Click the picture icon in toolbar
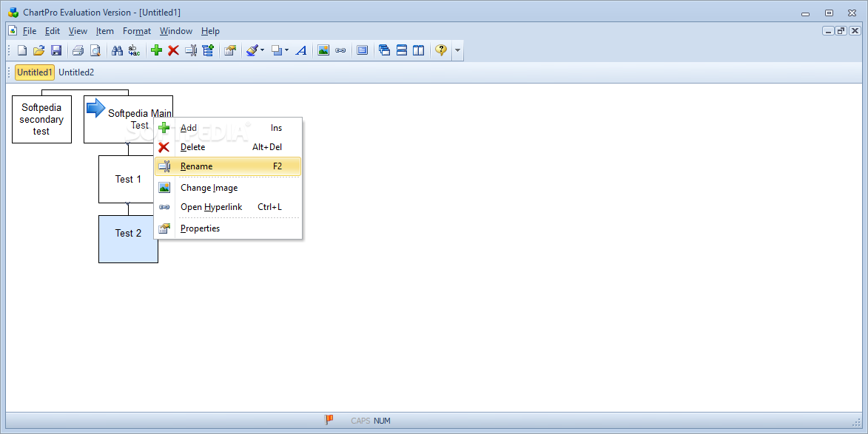868x434 pixels. [323, 50]
